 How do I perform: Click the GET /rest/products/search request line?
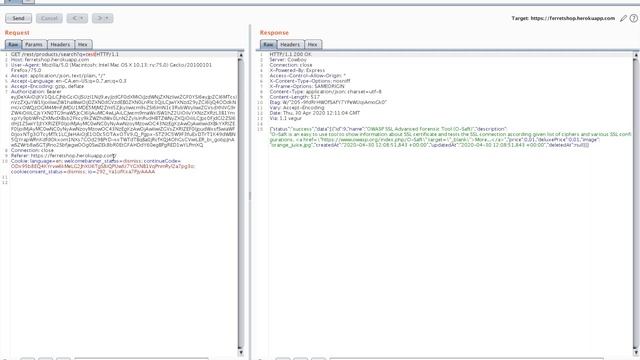[64, 54]
